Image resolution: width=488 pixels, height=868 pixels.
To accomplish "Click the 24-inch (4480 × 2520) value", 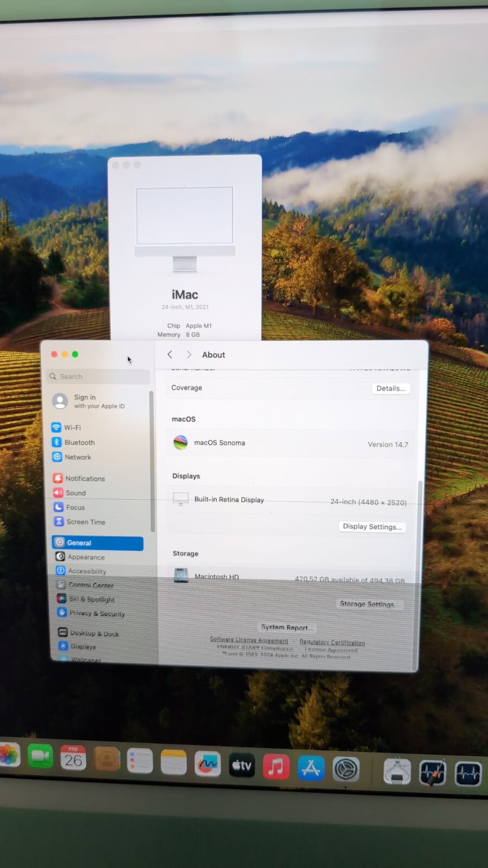I will 369,502.
